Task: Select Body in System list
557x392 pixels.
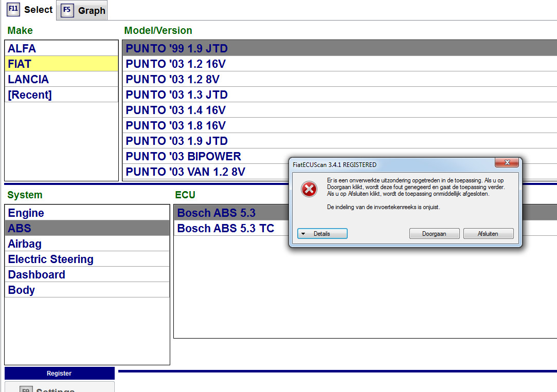Action: pyautogui.click(x=87, y=290)
